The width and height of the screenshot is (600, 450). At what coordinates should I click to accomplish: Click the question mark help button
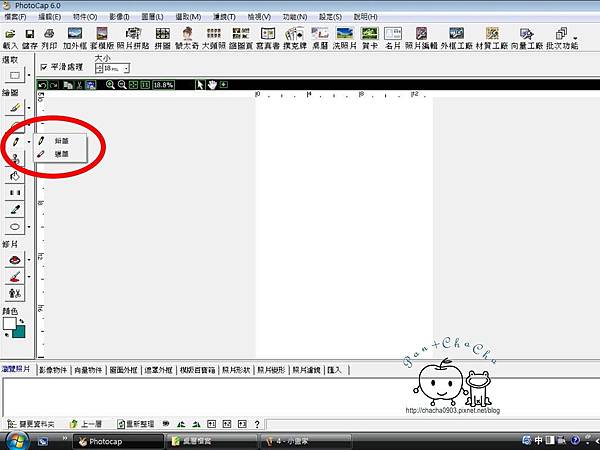pos(257,424)
